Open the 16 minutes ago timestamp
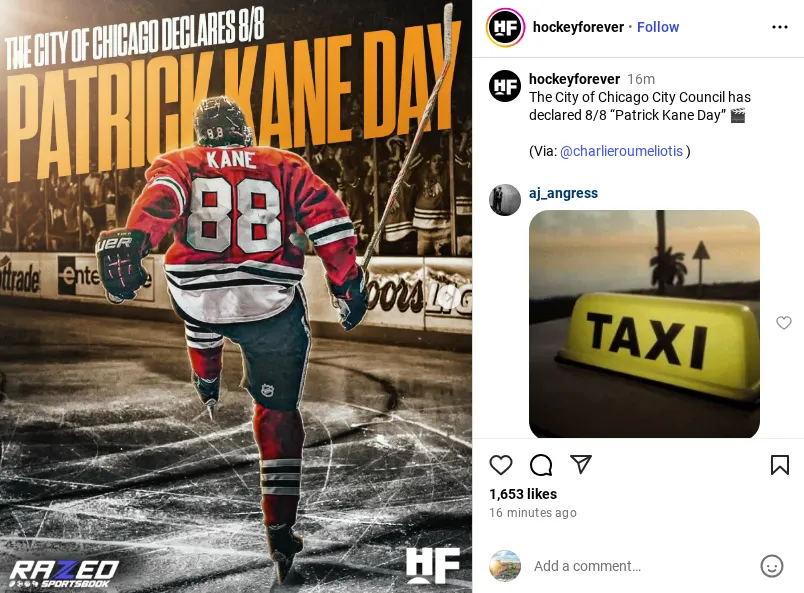The height and width of the screenshot is (593, 804). point(533,513)
